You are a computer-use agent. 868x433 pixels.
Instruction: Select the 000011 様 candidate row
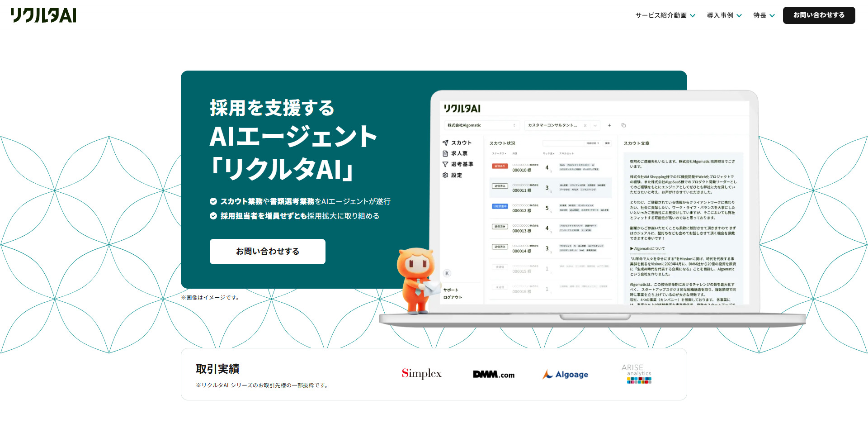click(x=550, y=188)
